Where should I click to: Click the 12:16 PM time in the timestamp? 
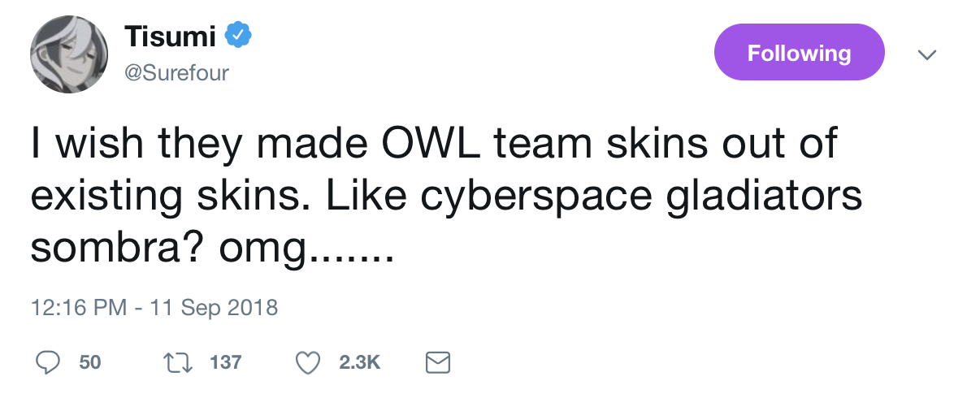click(x=78, y=309)
